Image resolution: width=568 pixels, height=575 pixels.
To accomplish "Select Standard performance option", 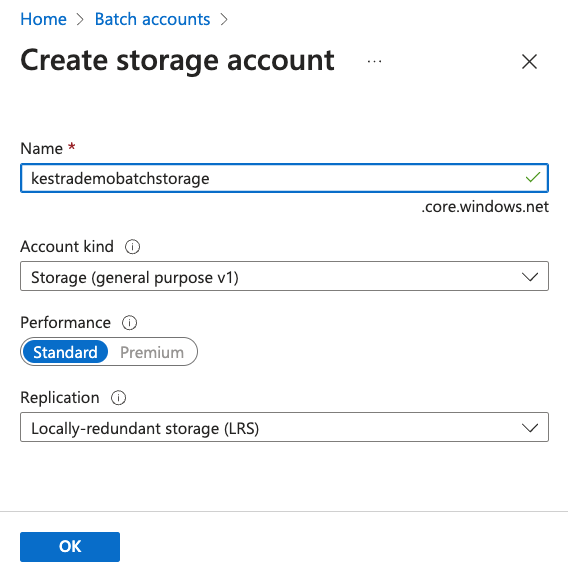I will pos(65,352).
